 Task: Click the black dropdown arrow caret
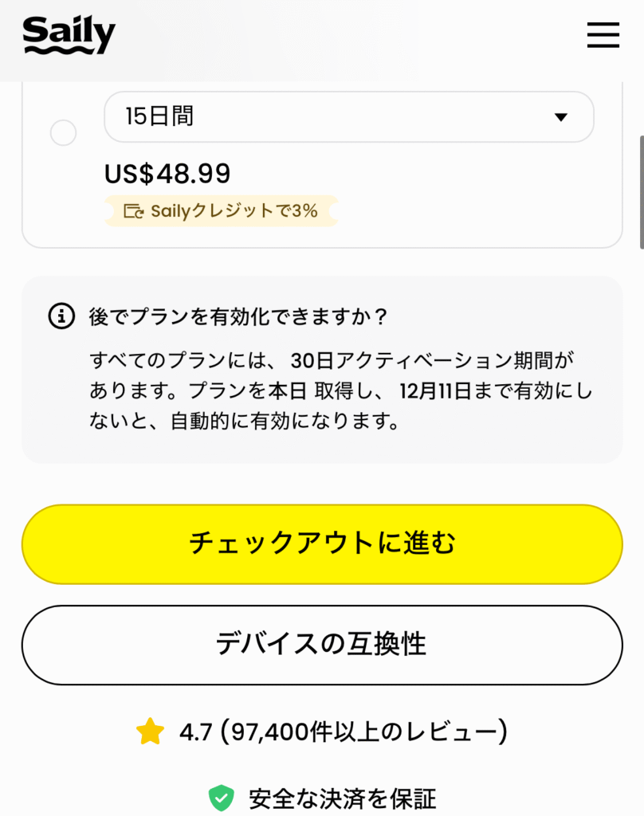[x=560, y=117]
